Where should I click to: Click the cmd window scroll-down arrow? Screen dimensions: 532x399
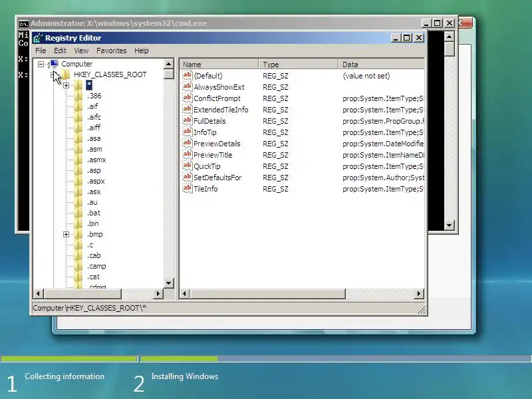point(450,225)
